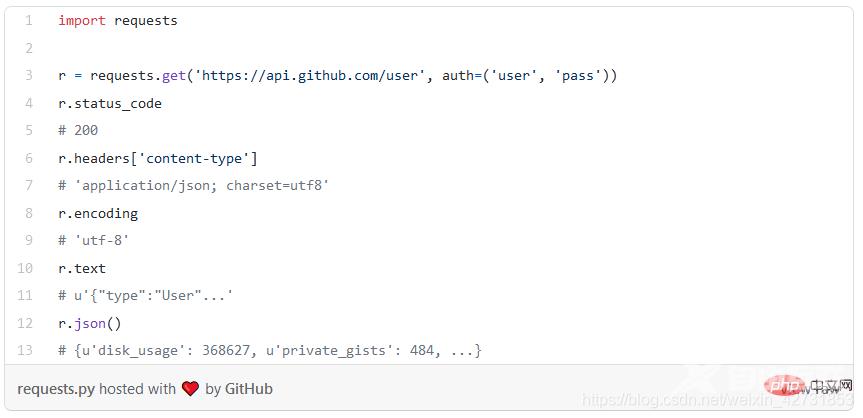
Task: Select line number 3 in gutter
Action: pos(29,75)
